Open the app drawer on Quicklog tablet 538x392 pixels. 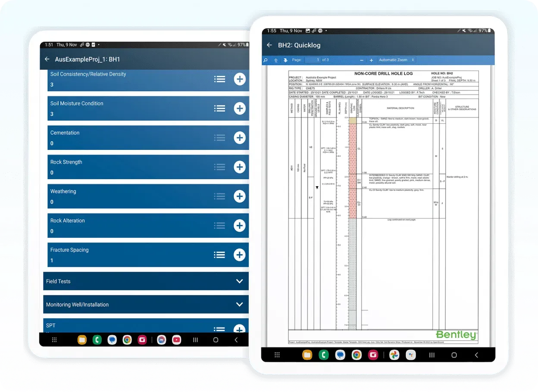tap(277, 355)
